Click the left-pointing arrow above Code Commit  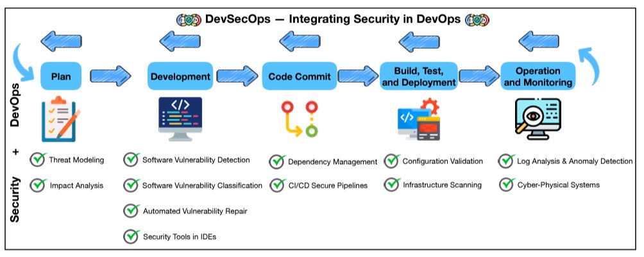[x=300, y=41]
